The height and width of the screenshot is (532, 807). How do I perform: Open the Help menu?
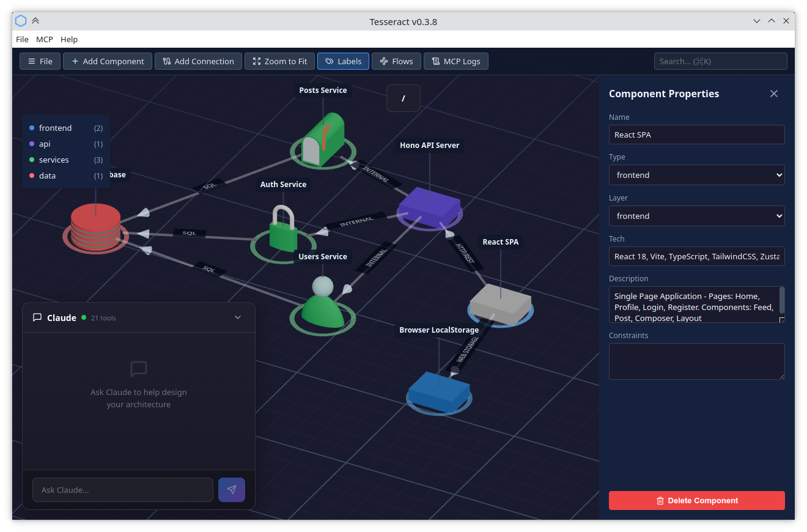click(x=68, y=39)
